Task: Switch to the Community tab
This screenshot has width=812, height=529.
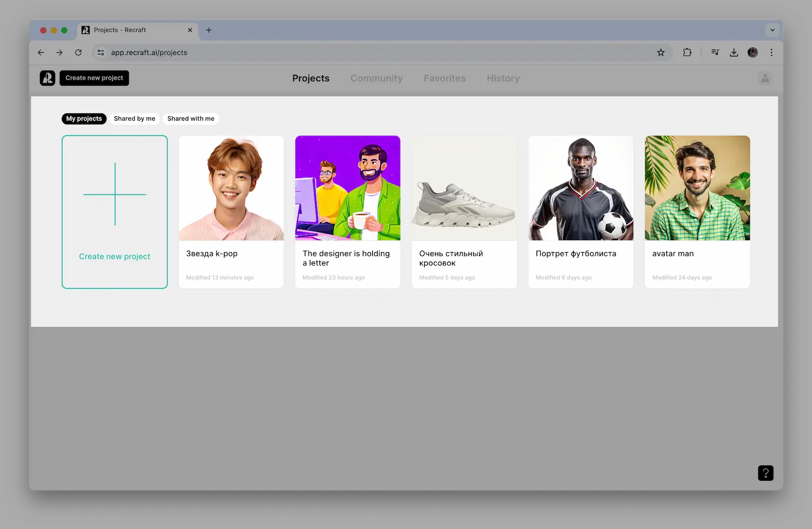Action: (x=377, y=78)
